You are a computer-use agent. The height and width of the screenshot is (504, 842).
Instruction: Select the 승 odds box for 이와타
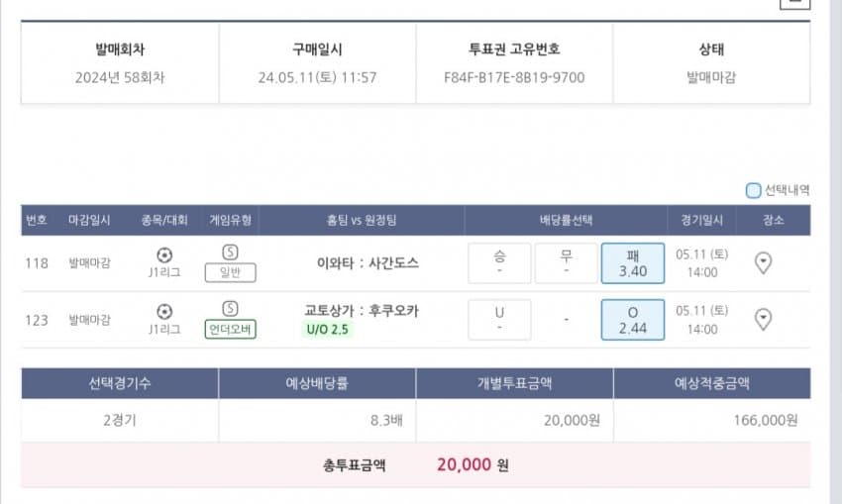tap(499, 263)
